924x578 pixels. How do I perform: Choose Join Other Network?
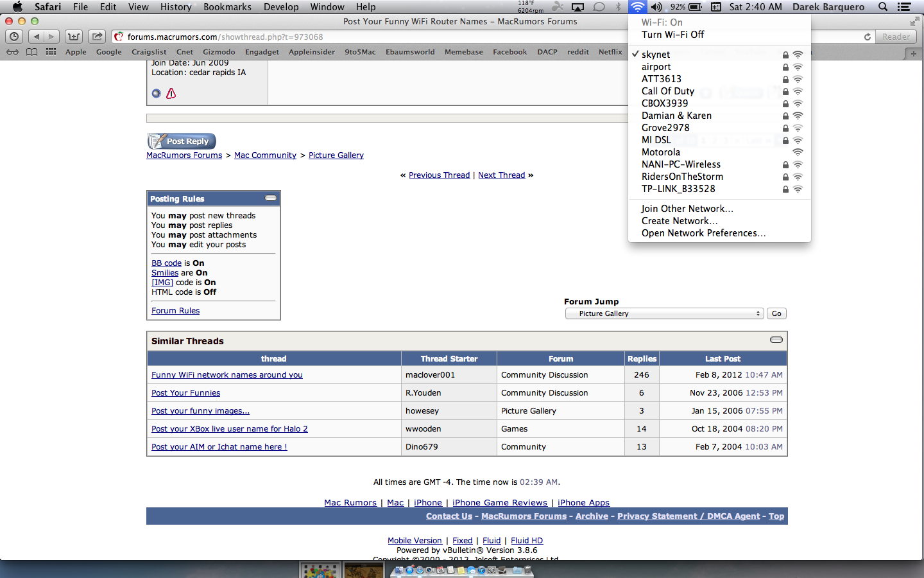pos(719,209)
